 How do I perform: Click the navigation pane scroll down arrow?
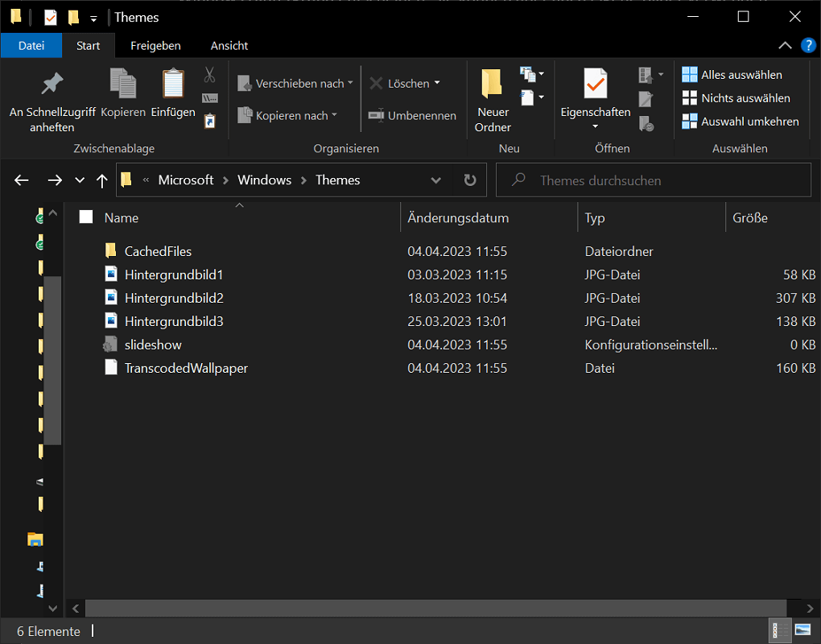point(53,608)
